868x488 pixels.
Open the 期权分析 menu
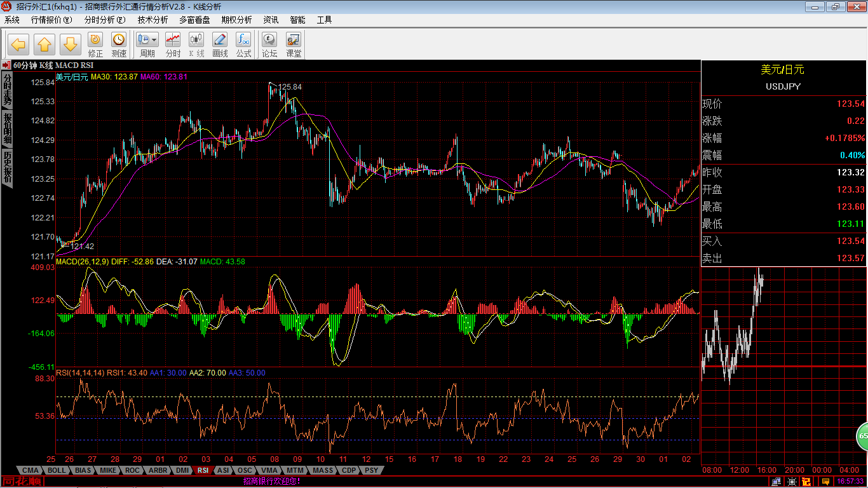pos(236,20)
